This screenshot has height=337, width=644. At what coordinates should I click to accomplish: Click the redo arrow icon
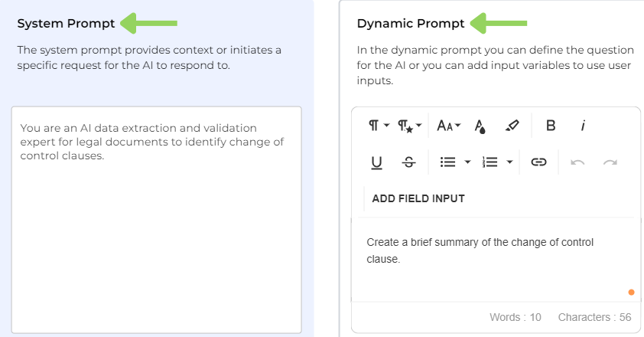click(x=610, y=162)
